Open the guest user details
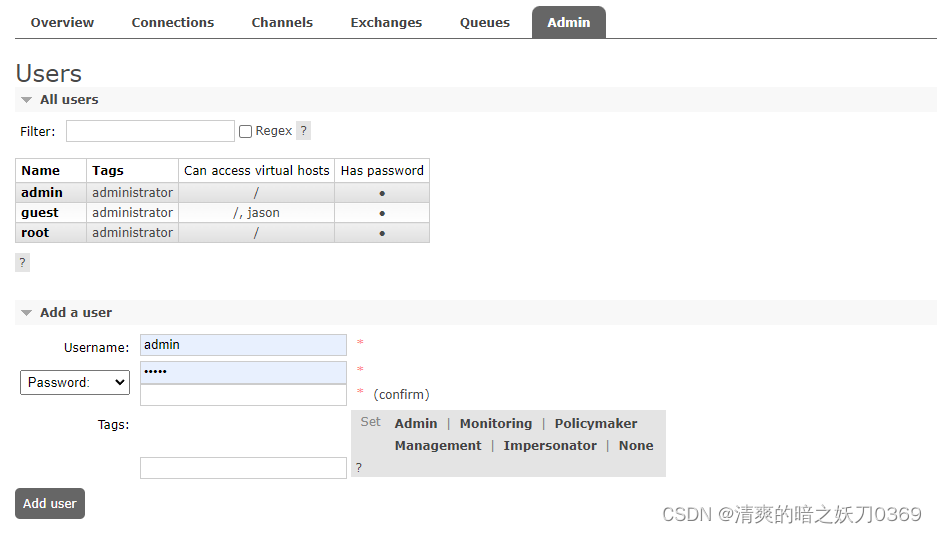The image size is (937, 533). click(40, 213)
